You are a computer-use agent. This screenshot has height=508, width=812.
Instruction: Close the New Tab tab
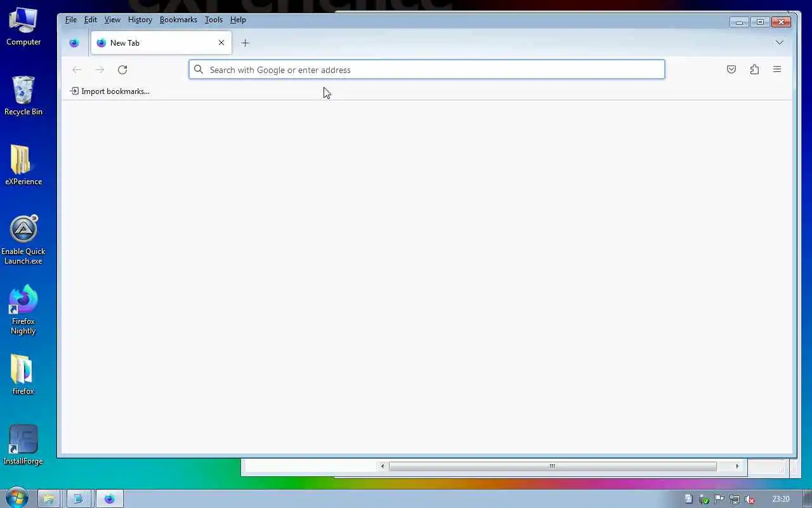tap(221, 43)
